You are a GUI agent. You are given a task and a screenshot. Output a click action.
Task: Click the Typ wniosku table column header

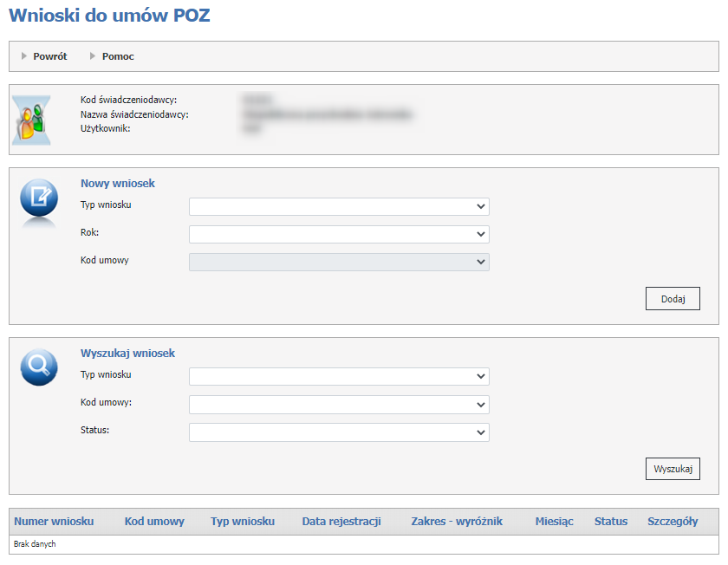tap(243, 522)
